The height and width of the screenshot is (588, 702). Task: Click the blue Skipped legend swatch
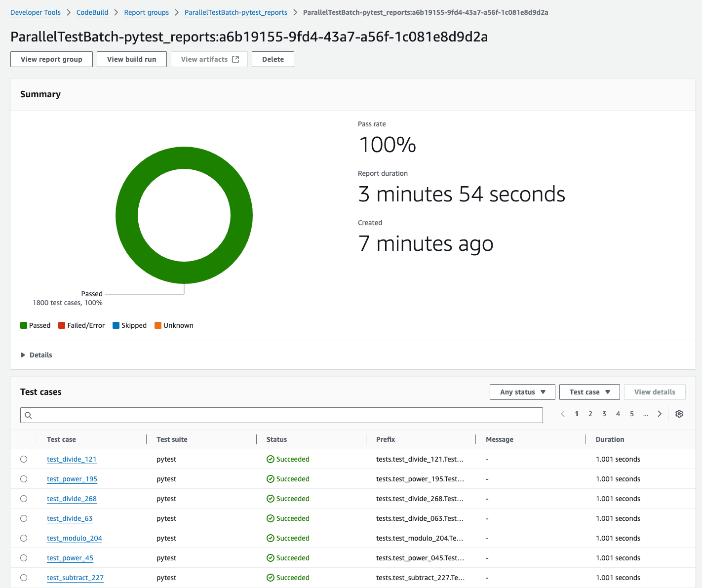pos(116,325)
